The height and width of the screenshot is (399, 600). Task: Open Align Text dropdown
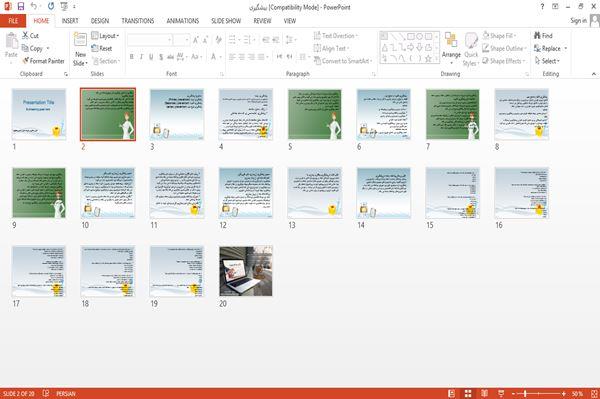coord(331,48)
